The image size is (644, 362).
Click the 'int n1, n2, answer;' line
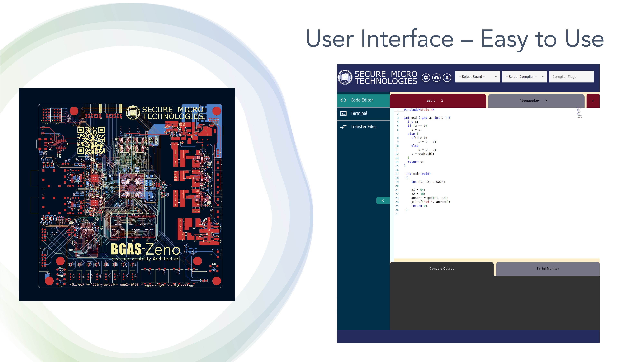[428, 182]
